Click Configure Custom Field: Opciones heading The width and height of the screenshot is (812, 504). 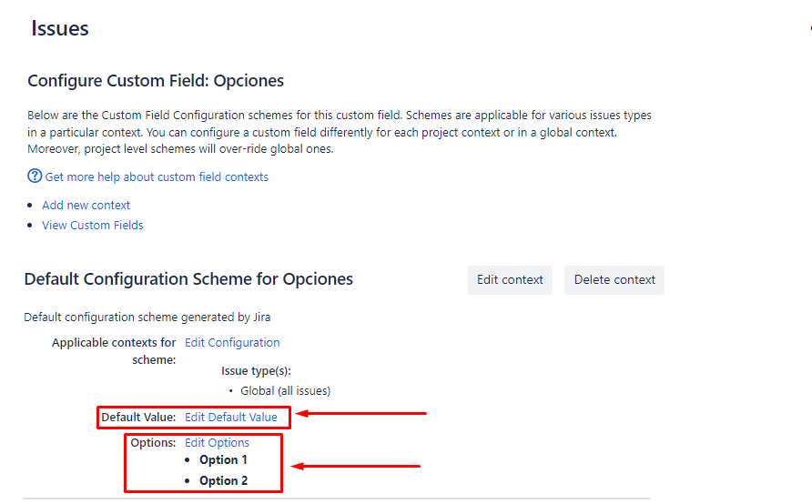(x=156, y=81)
